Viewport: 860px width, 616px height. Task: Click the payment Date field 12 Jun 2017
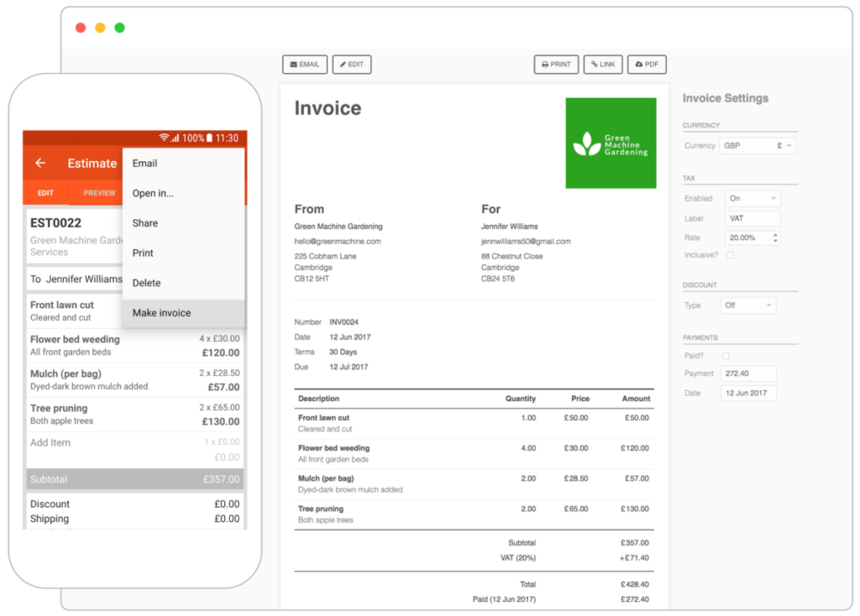tap(748, 393)
